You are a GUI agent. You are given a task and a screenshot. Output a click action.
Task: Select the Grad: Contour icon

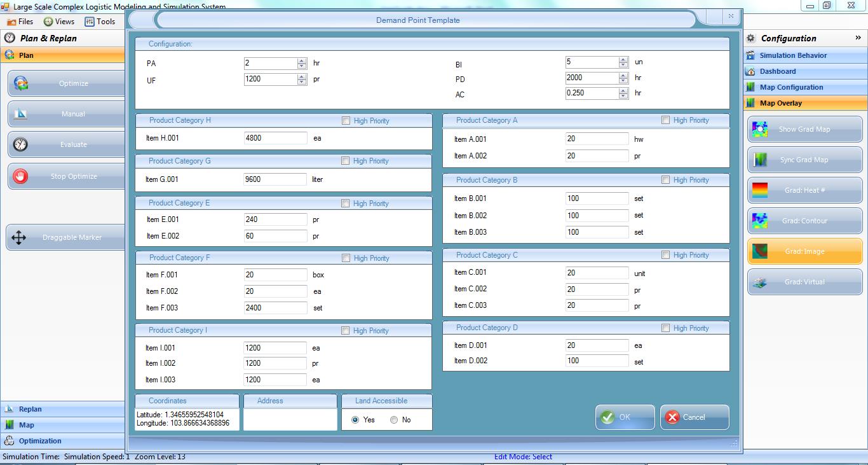(x=759, y=221)
